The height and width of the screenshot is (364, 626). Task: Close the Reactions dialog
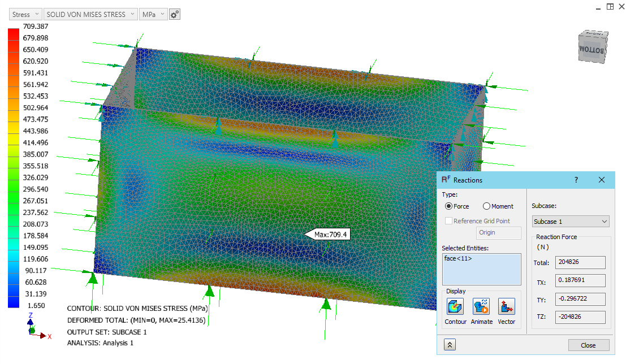click(588, 345)
